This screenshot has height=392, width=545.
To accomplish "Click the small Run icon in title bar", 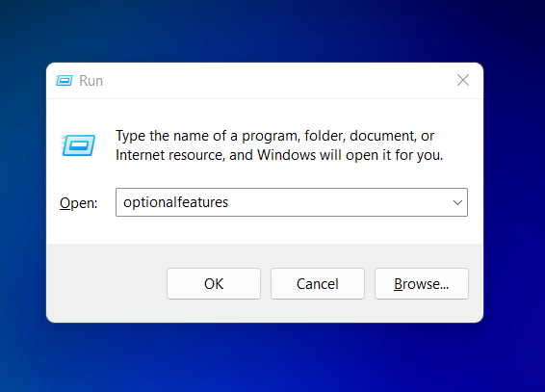I will pos(65,81).
